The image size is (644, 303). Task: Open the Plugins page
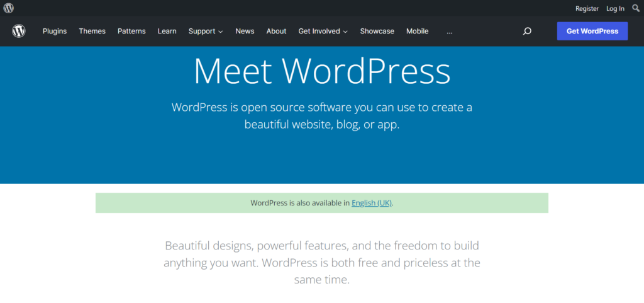(55, 31)
